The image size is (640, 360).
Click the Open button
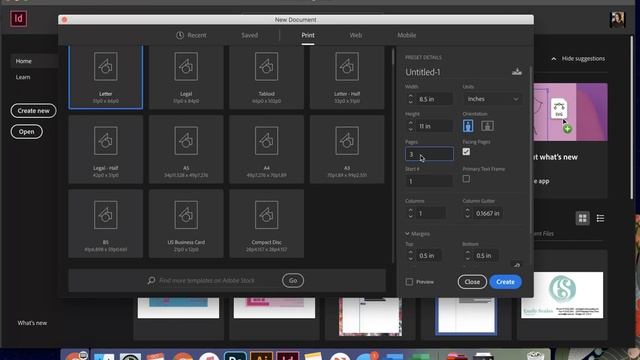[27, 131]
